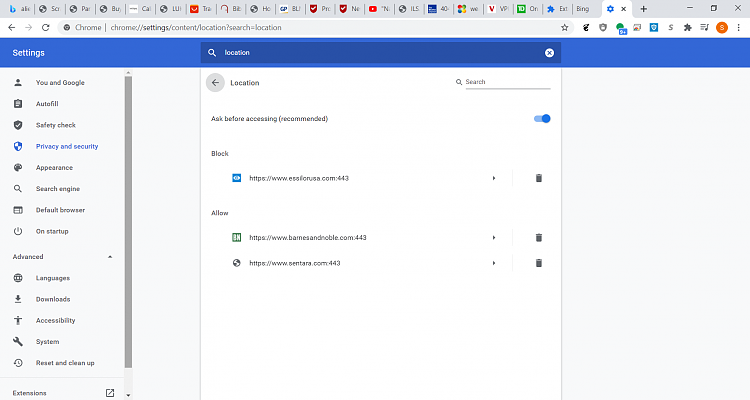Click the https://www.barnesandnoble.com:443 entry text
750x400 pixels.
coord(308,238)
